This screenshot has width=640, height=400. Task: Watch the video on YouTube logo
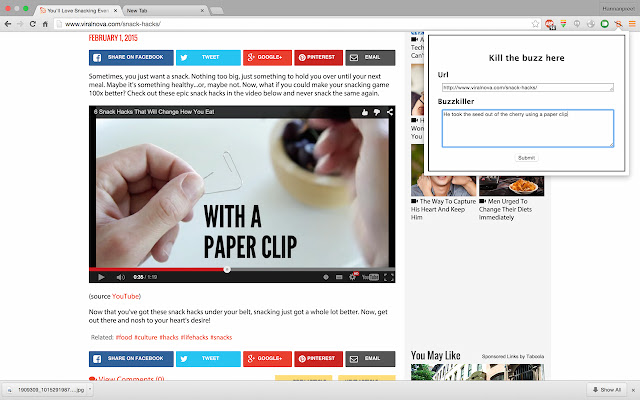tap(370, 277)
